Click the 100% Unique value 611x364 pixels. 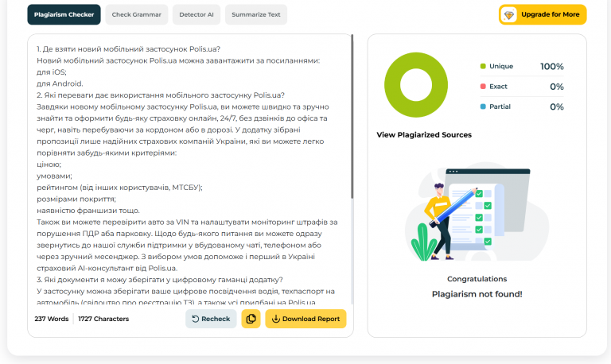coord(552,67)
